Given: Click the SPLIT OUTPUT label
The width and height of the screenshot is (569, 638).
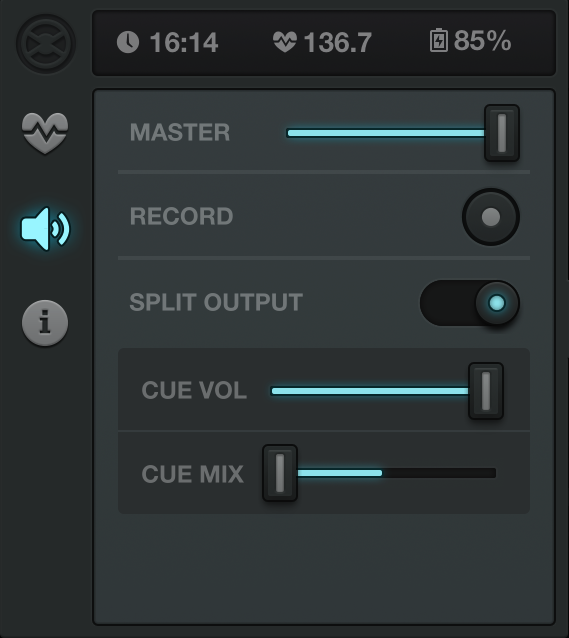Looking at the screenshot, I should (216, 302).
